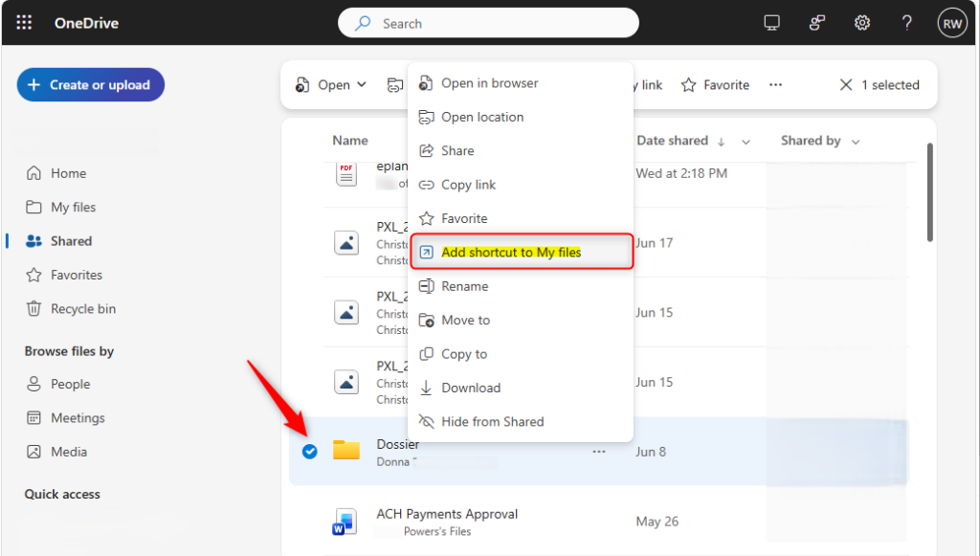Click the vertical scrollbar thumb

coord(930,191)
